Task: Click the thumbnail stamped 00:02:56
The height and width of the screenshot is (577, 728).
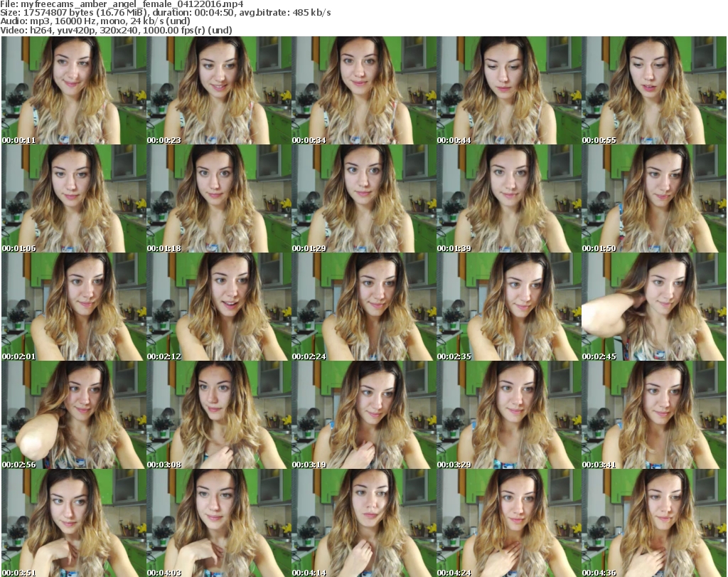Action: click(x=73, y=415)
